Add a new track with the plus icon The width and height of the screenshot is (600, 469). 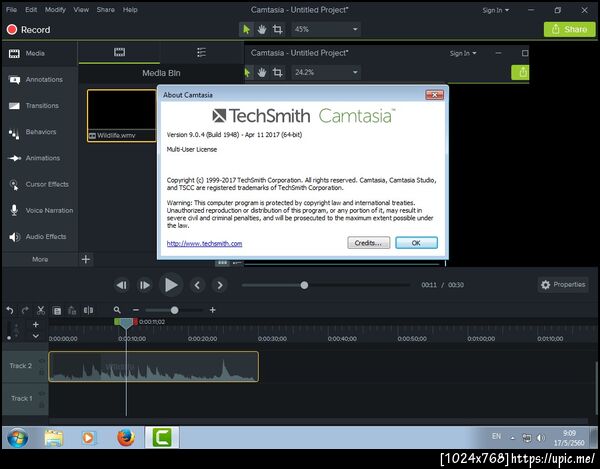tap(36, 324)
